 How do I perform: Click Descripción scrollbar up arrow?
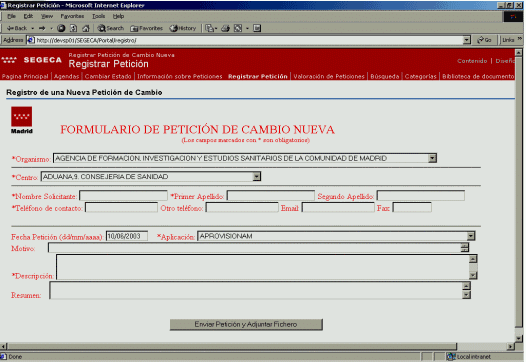[x=473, y=259]
